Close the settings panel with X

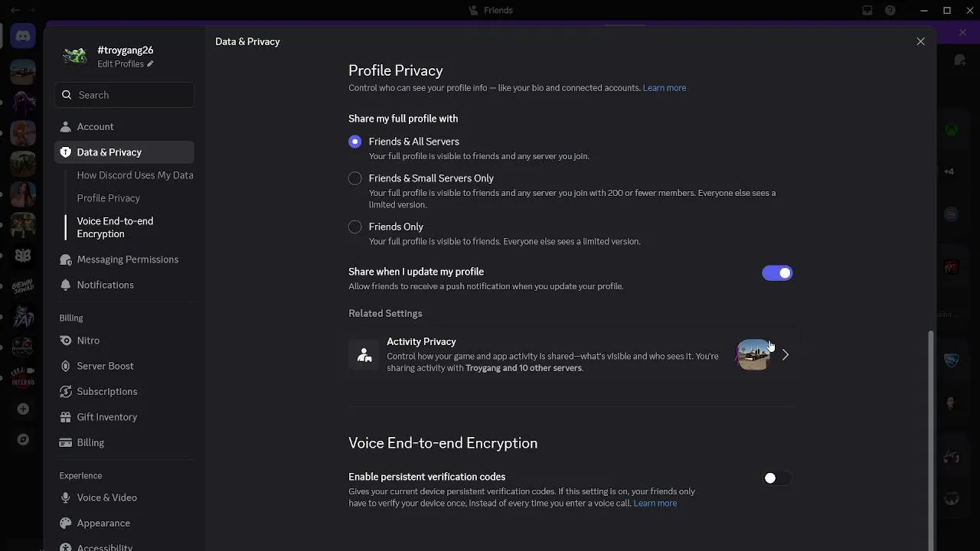920,41
